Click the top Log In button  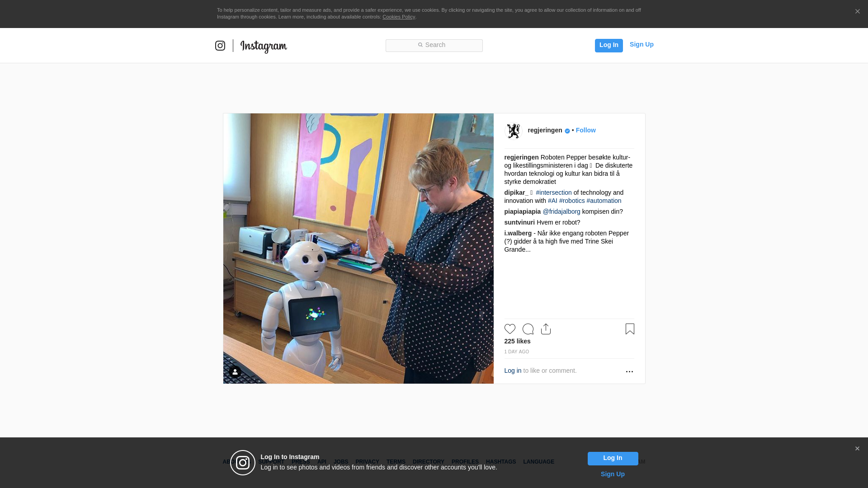pos(609,46)
